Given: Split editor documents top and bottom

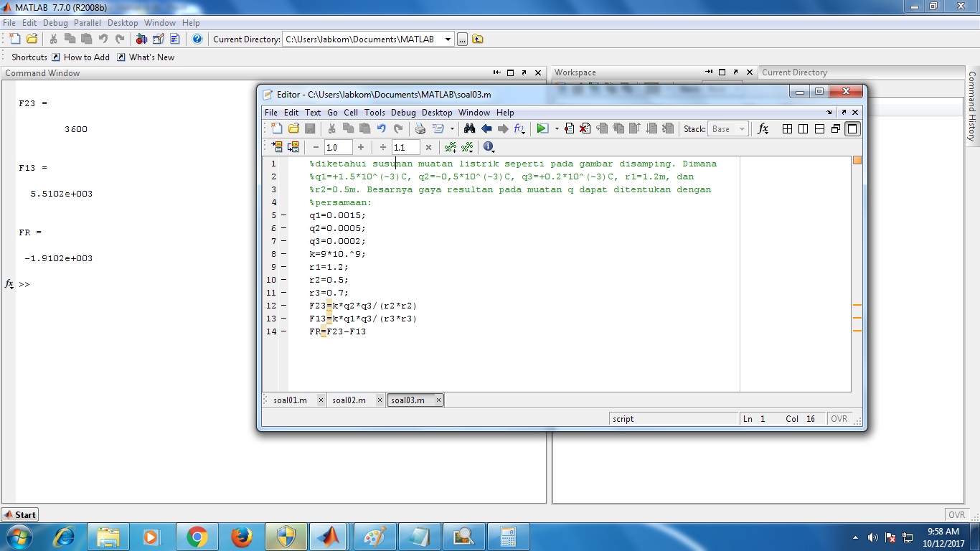Looking at the screenshot, I should [819, 128].
